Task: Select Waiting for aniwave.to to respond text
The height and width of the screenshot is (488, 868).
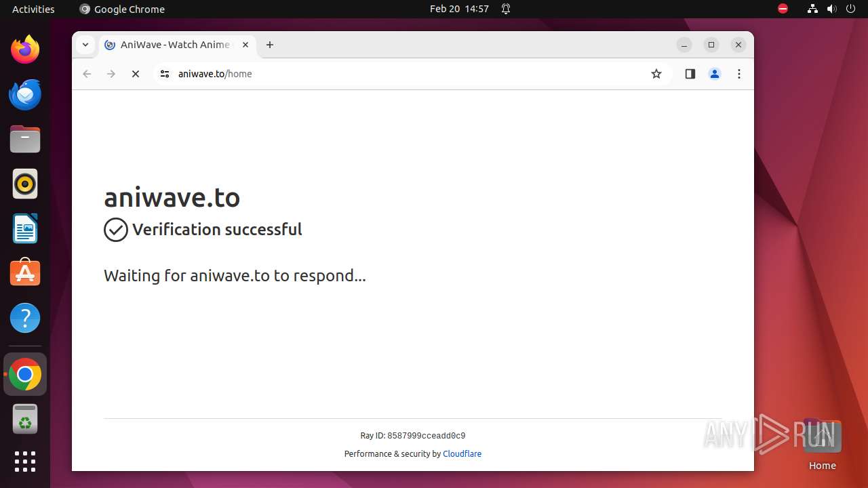Action: tap(235, 276)
